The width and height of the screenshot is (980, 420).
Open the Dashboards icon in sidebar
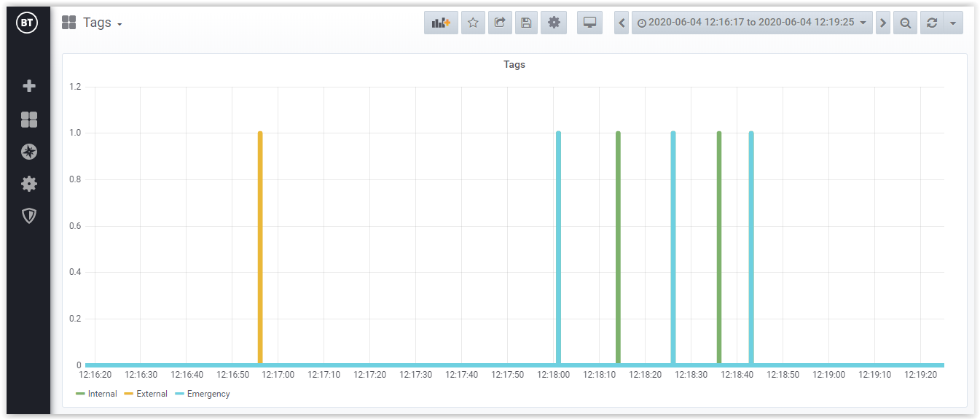click(29, 120)
